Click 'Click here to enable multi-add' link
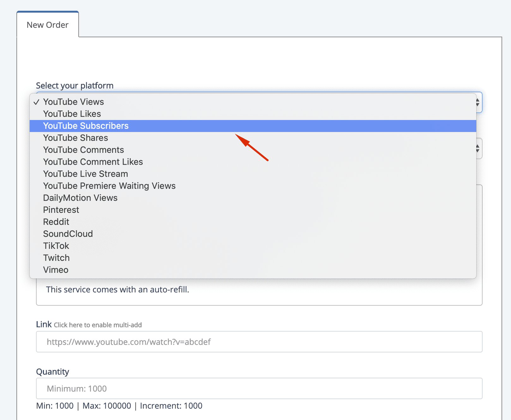This screenshot has height=420, width=511. (98, 325)
